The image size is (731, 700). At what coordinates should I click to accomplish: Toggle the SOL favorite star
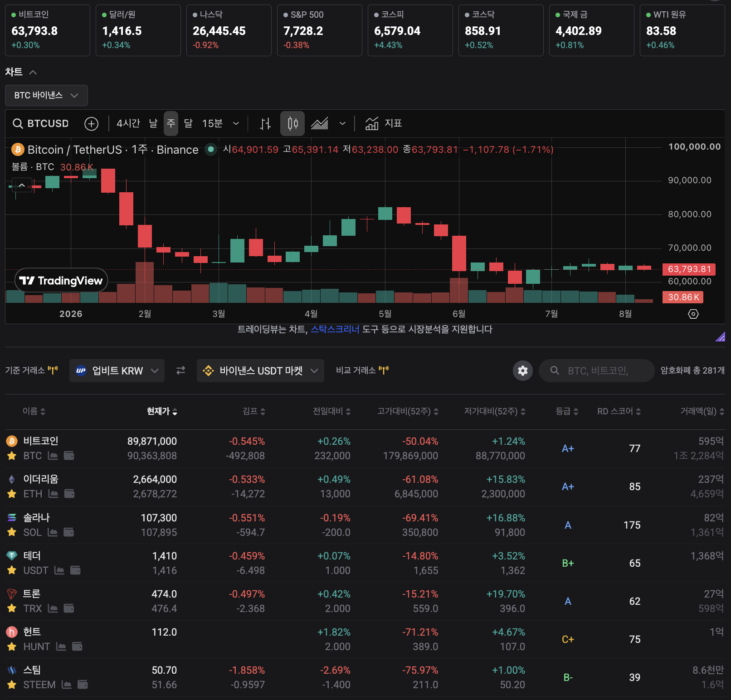click(12, 532)
